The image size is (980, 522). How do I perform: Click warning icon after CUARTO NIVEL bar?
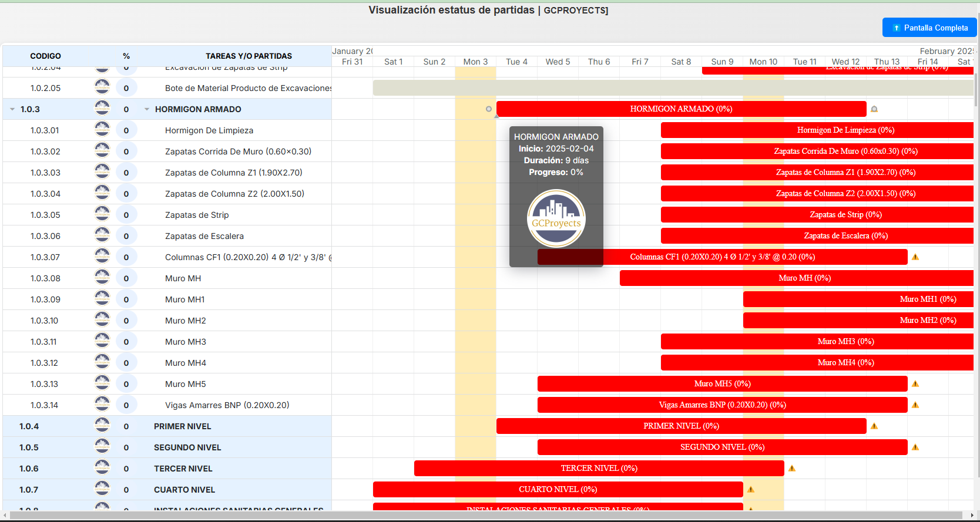(751, 490)
